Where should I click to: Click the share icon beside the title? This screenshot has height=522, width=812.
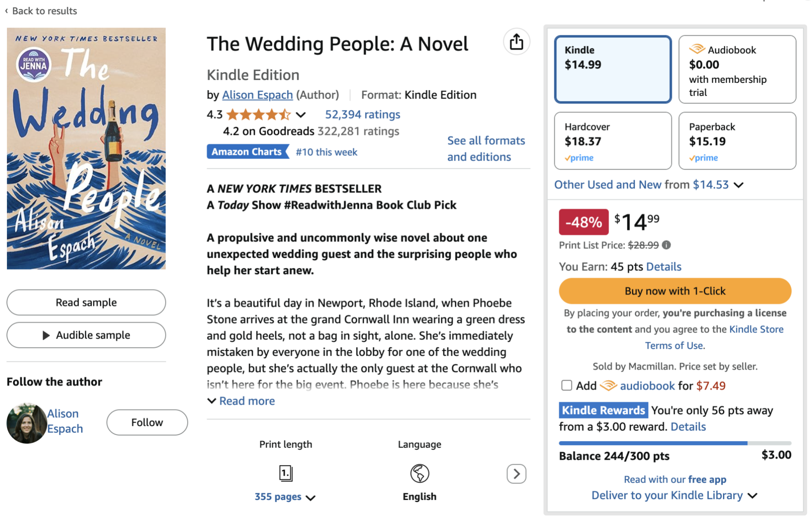click(516, 42)
